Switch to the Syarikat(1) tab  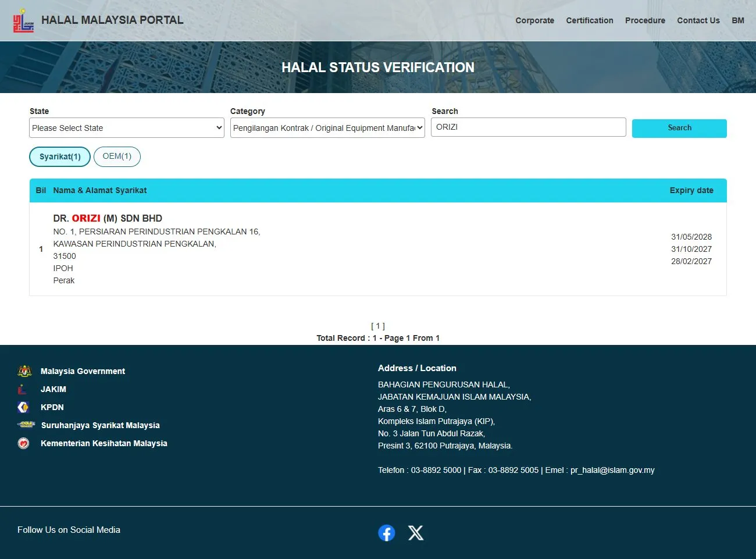coord(60,156)
